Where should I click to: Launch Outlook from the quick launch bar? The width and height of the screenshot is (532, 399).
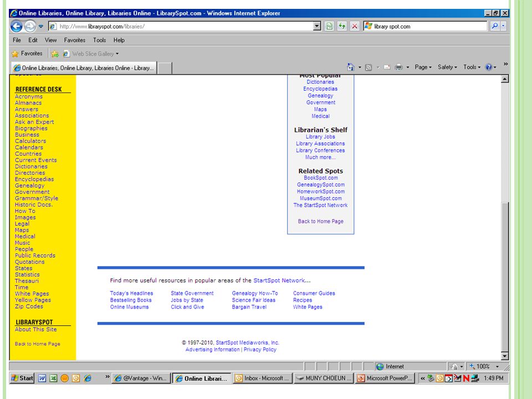coord(76,378)
